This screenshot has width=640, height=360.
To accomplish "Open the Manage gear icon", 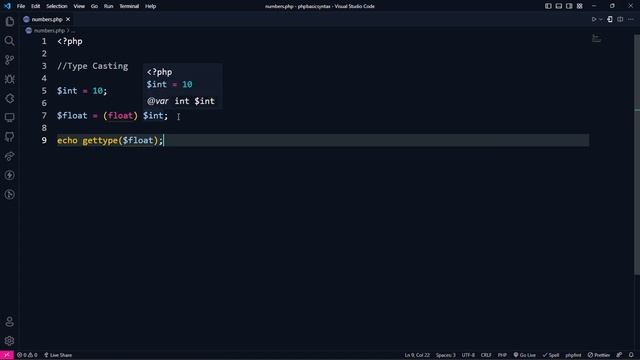I will tap(9, 341).
